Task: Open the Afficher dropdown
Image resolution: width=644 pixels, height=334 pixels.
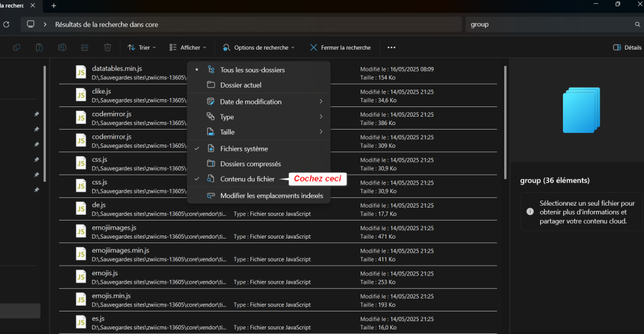Action: click(x=188, y=48)
